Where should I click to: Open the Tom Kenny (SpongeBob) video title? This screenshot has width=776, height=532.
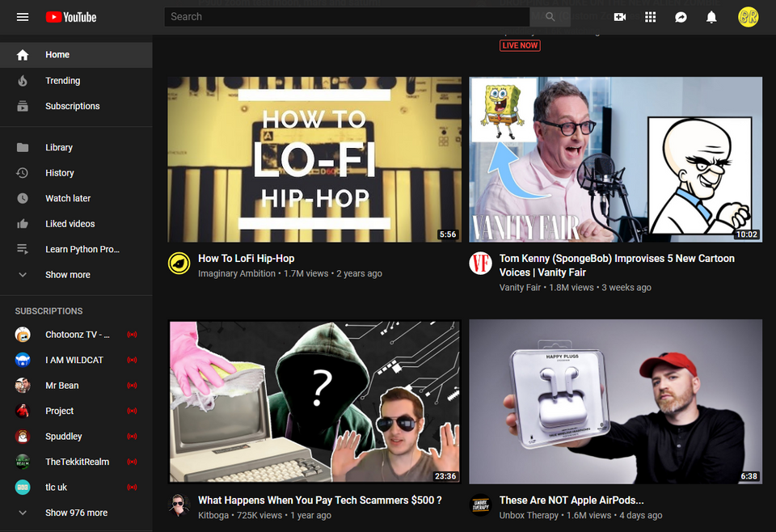point(617,265)
